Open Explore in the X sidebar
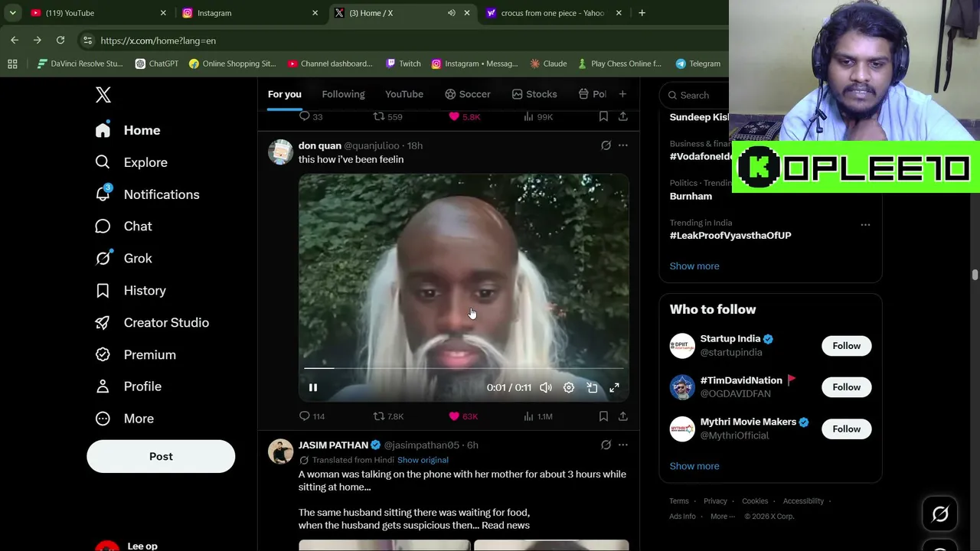Viewport: 980px width, 551px height. click(131, 162)
